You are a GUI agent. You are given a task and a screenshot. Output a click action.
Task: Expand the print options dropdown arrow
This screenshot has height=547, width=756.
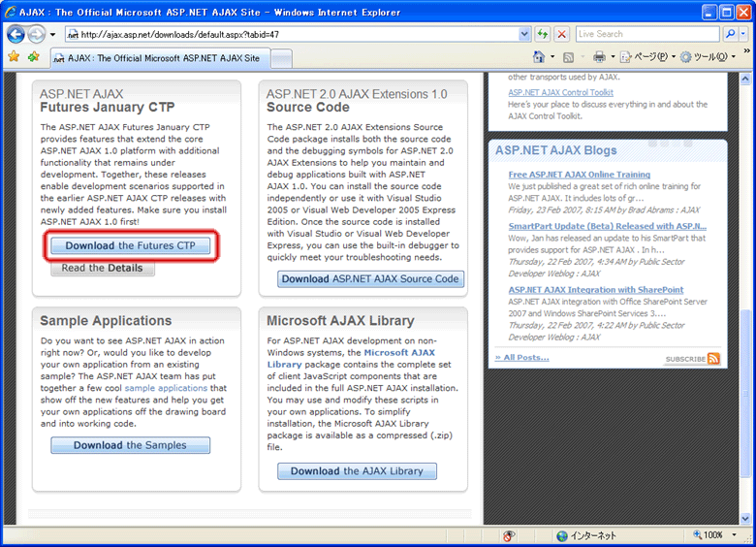pyautogui.click(x=613, y=57)
